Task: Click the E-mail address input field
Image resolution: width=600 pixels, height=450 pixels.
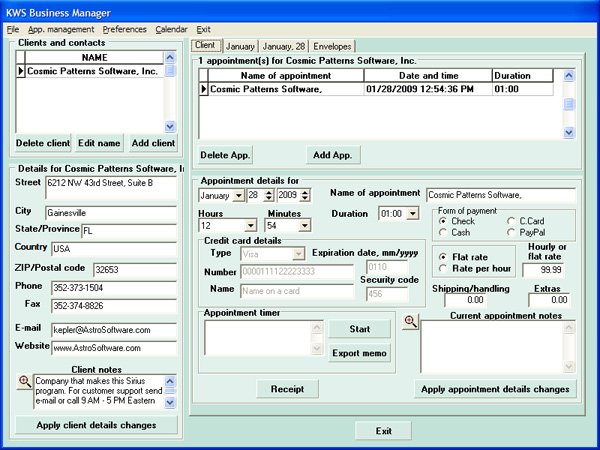Action: pos(113,329)
